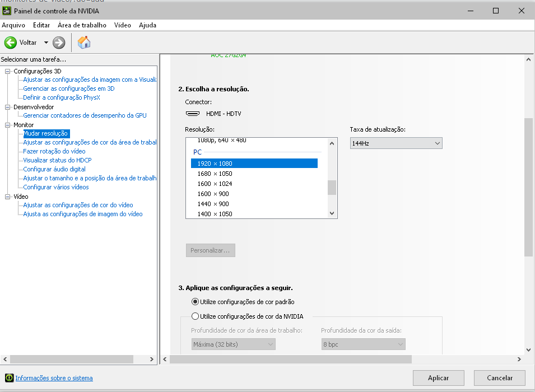Click the grey forward arrow icon
Viewport: 535px width, 392px height.
tap(59, 43)
